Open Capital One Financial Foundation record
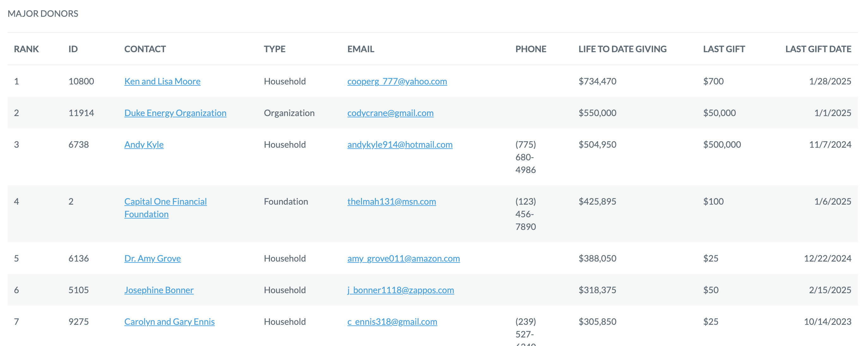This screenshot has height=346, width=868. pyautogui.click(x=165, y=208)
